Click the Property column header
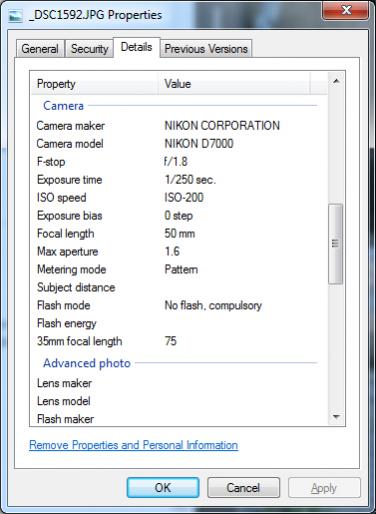The image size is (376, 514). pyautogui.click(x=95, y=84)
